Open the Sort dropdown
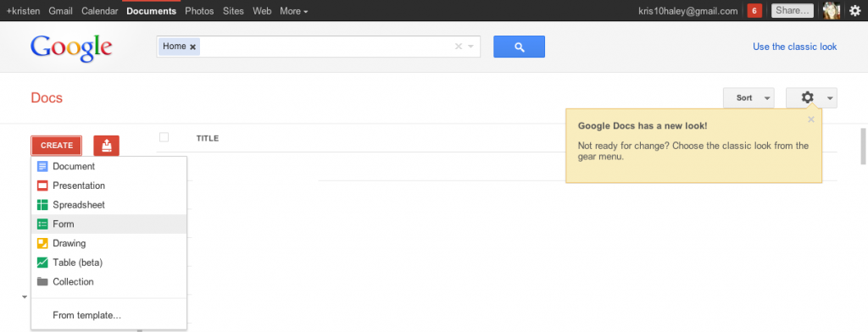The image size is (868, 332). click(748, 98)
